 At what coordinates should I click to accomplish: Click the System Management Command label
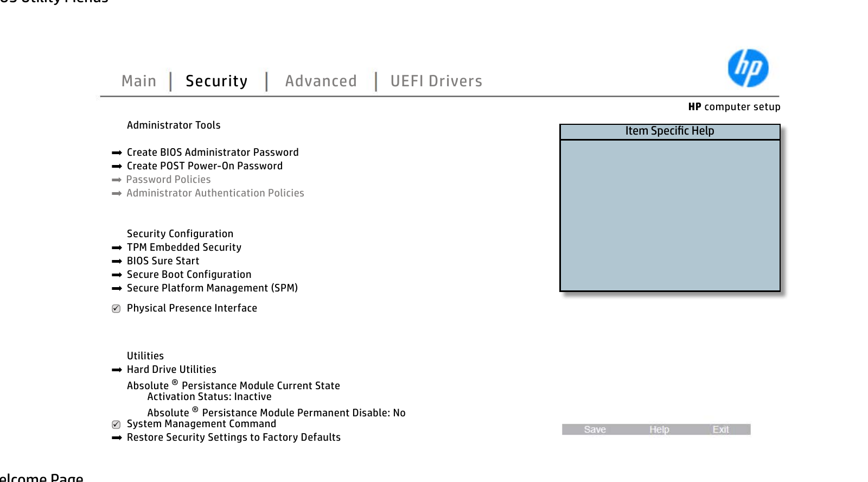(x=201, y=424)
